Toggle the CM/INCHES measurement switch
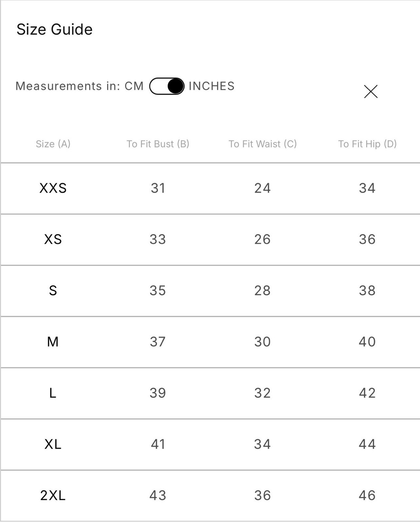Screen dimensions: 420x523 pyautogui.click(x=167, y=86)
